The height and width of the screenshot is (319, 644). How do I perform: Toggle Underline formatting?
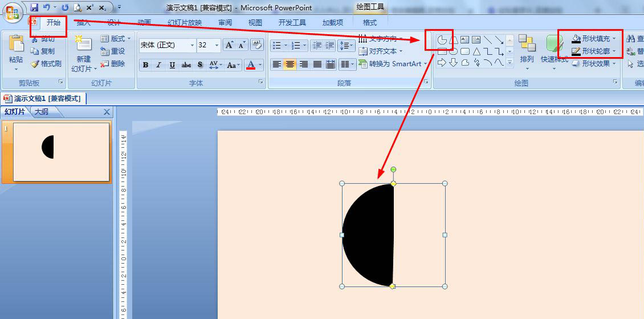pos(172,65)
